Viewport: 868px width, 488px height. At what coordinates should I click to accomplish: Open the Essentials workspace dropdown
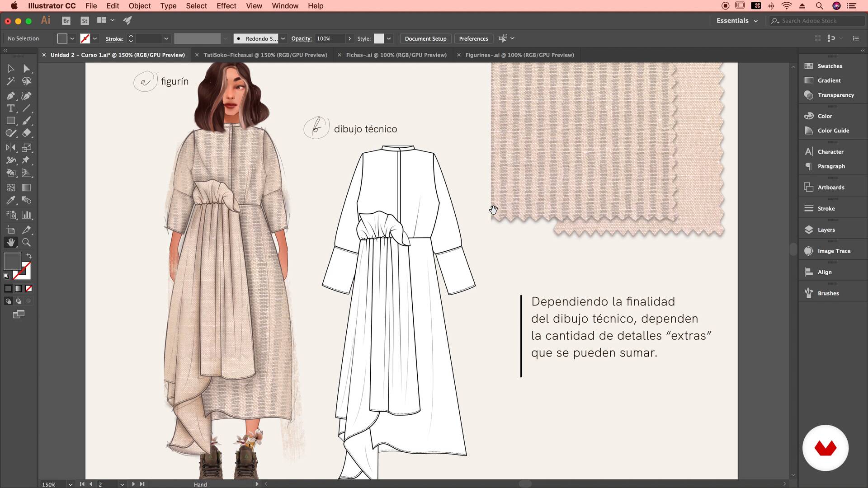click(736, 21)
